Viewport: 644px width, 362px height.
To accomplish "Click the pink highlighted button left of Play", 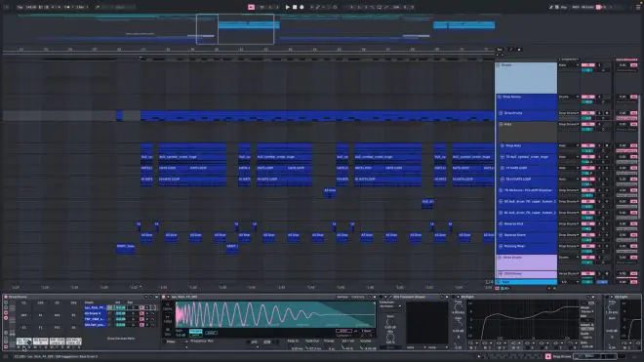I will tap(251, 7).
